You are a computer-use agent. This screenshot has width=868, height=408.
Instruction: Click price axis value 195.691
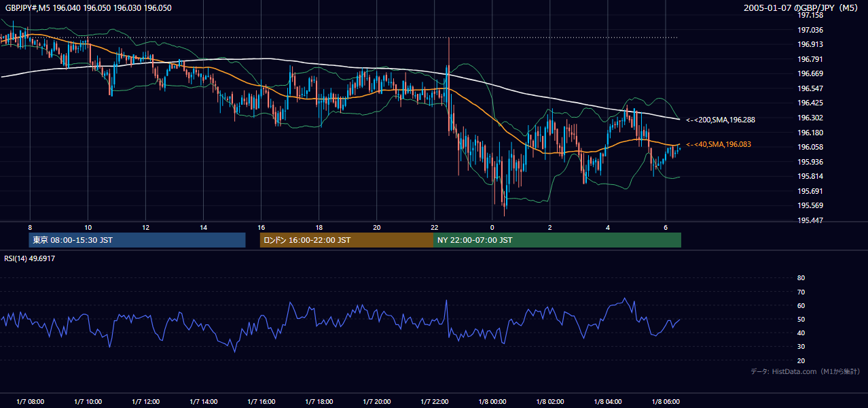point(810,191)
